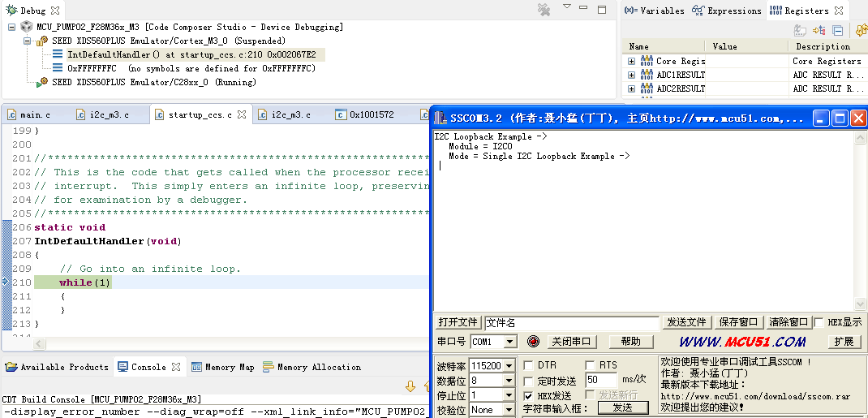Select the C28xx_0 running emulator entry

[154, 82]
